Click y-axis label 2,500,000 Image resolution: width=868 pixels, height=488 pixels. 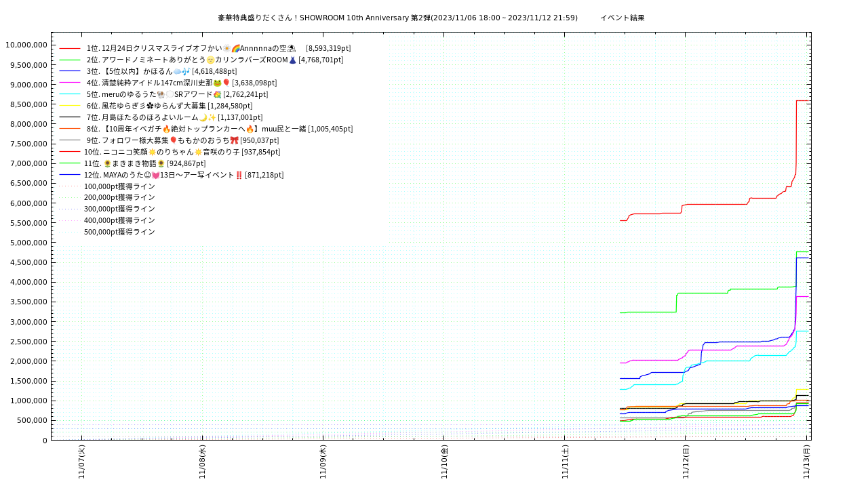[x=28, y=342]
